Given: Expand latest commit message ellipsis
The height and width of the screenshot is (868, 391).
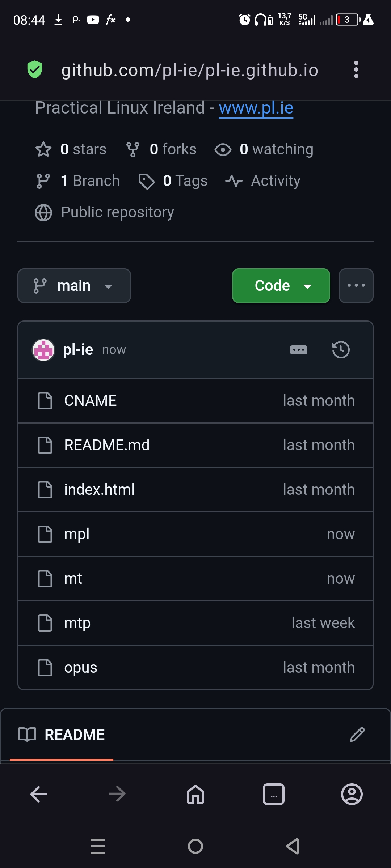Looking at the screenshot, I should tap(299, 350).
